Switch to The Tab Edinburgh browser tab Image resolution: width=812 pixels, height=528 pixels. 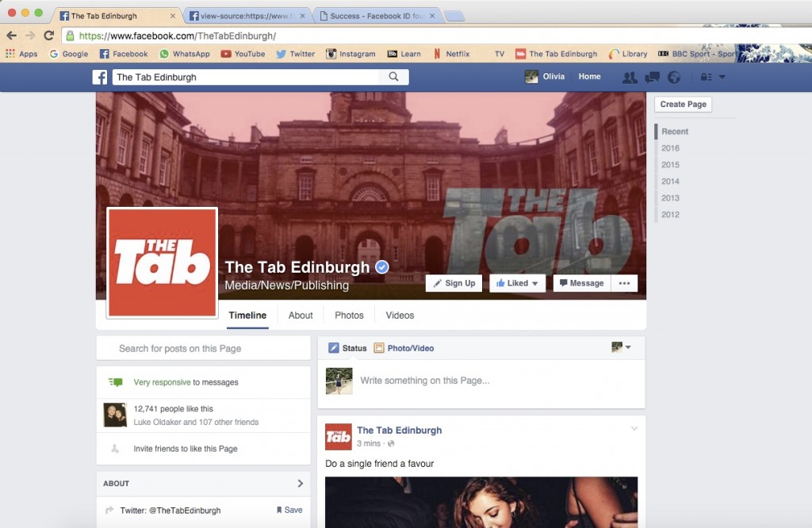click(x=117, y=16)
